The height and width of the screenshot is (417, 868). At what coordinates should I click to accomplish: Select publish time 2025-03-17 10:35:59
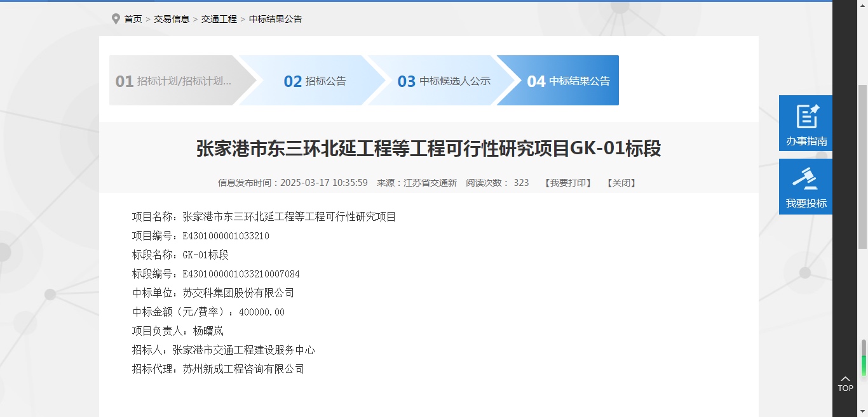click(324, 183)
